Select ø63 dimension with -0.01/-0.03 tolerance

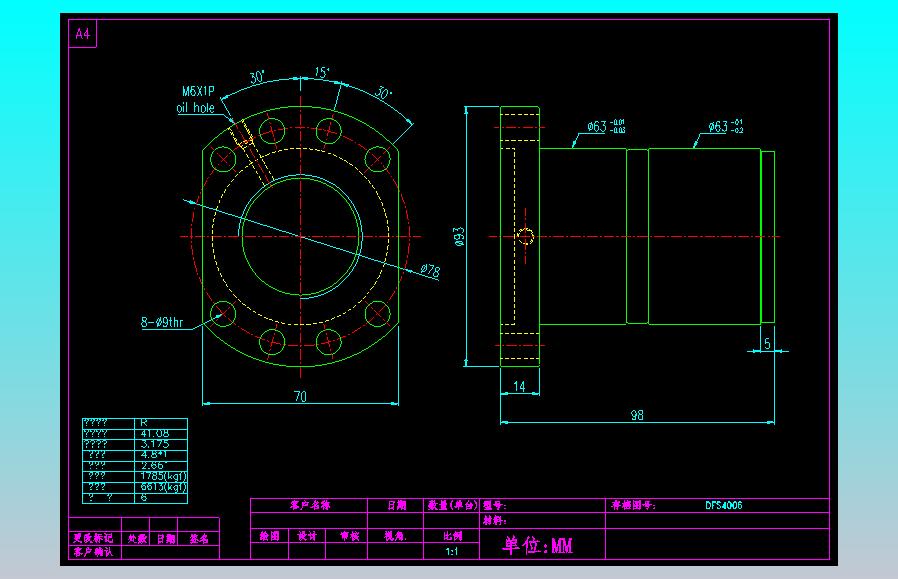[606, 127]
